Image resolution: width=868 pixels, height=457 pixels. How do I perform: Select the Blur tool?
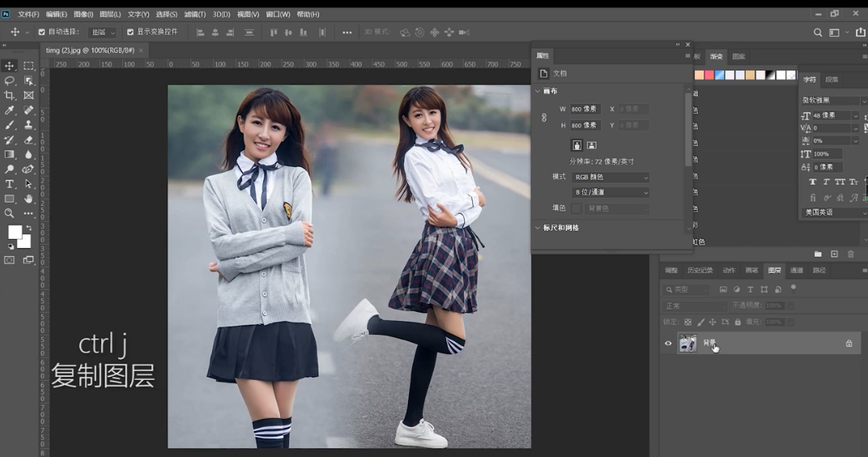click(x=29, y=155)
